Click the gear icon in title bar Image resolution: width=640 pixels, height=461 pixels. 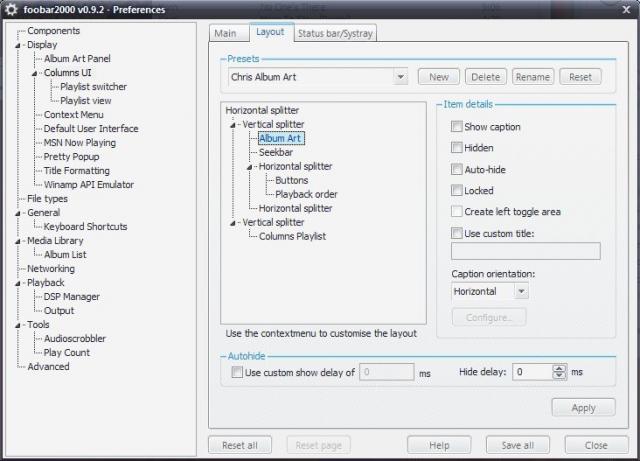[x=11, y=9]
